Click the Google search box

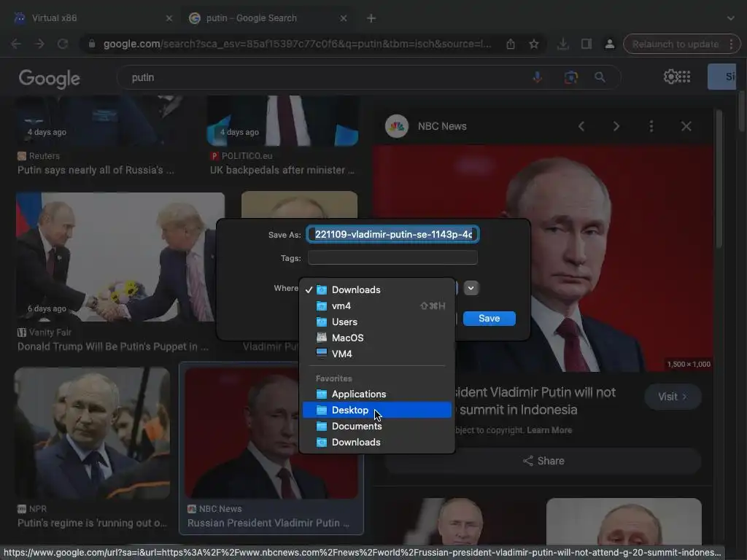tap(324, 77)
